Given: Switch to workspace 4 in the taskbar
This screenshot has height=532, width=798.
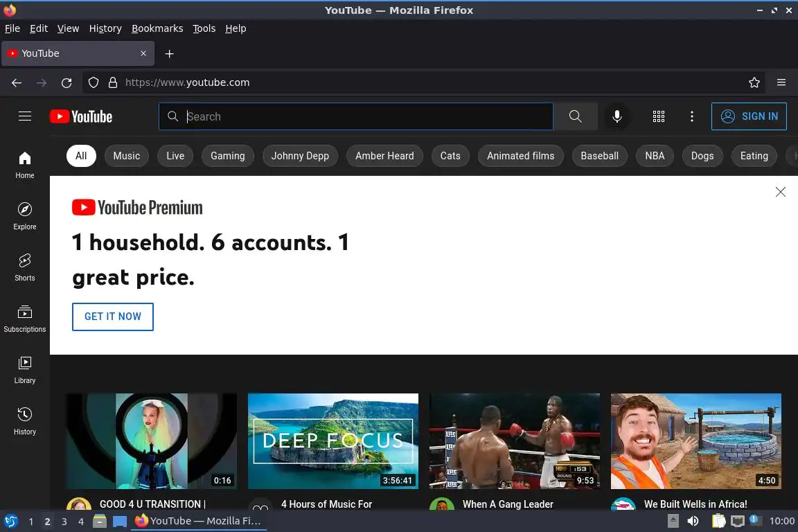Looking at the screenshot, I should point(81,522).
